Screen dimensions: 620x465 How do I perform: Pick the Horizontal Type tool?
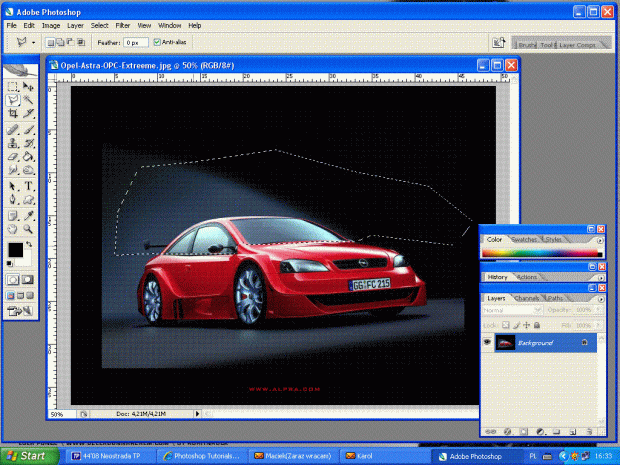[x=29, y=185]
